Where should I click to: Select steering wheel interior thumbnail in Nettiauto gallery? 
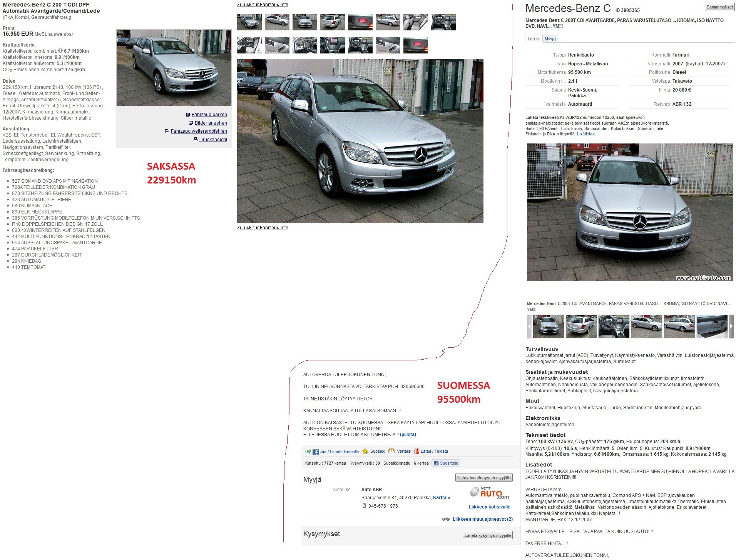click(614, 327)
